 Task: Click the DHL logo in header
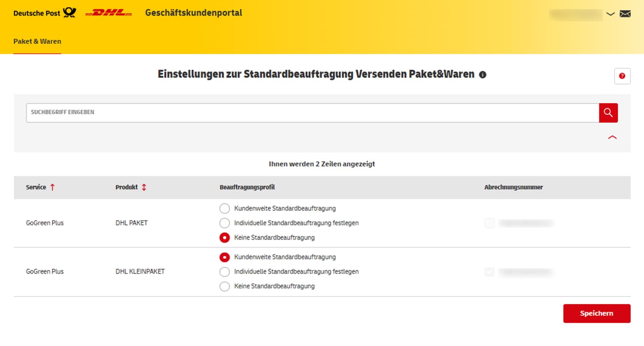(109, 13)
